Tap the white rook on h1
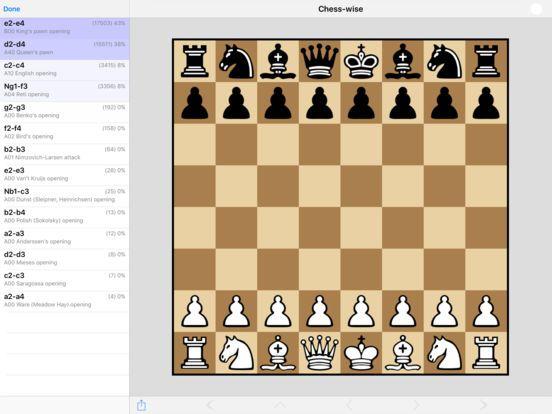The image size is (552, 414). click(486, 353)
